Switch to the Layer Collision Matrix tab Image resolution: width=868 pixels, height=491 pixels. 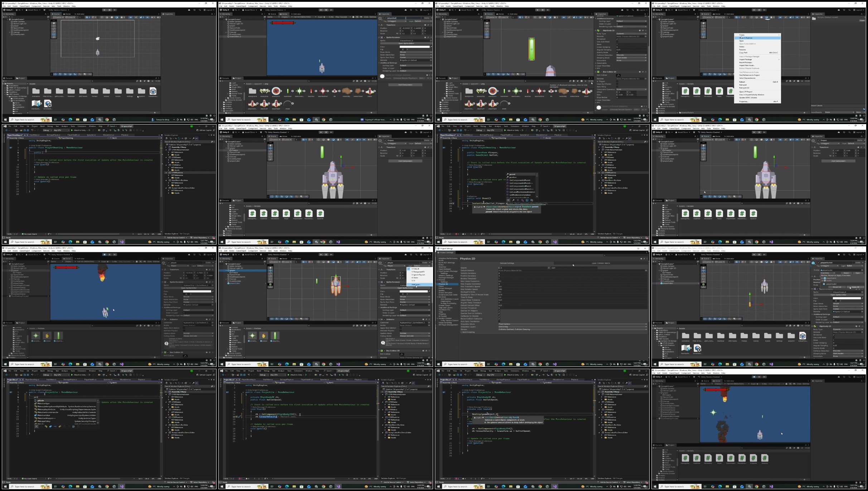[x=601, y=263]
